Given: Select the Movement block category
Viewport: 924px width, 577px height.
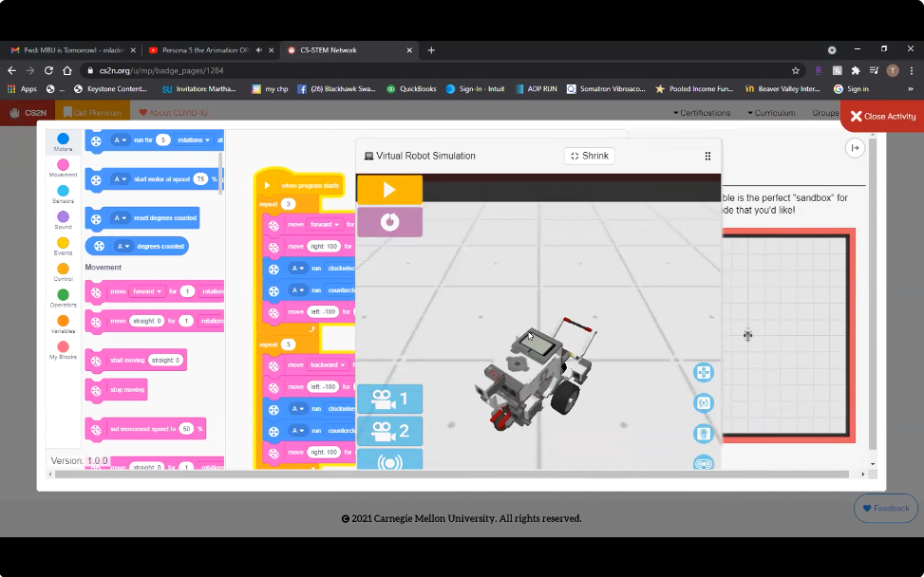Looking at the screenshot, I should (63, 168).
